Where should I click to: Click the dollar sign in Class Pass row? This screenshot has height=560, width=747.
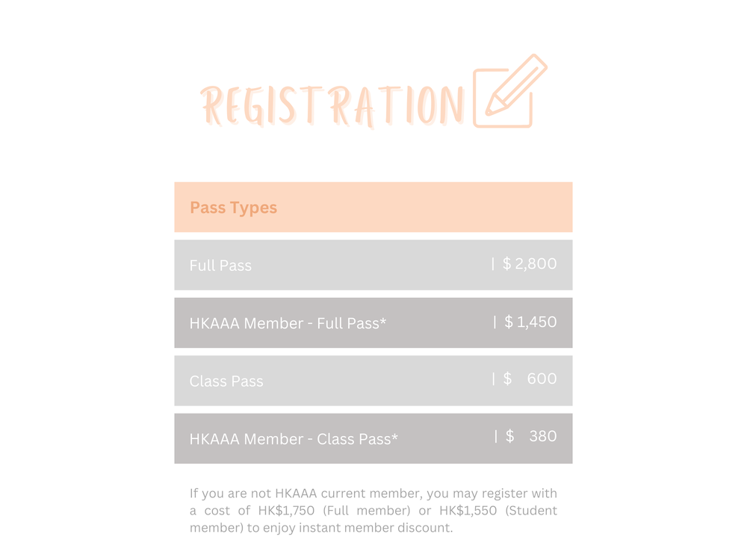pos(507,379)
